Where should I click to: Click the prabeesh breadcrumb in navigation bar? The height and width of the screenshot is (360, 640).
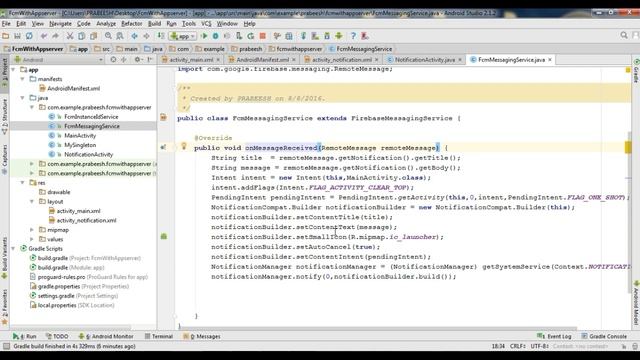point(247,49)
